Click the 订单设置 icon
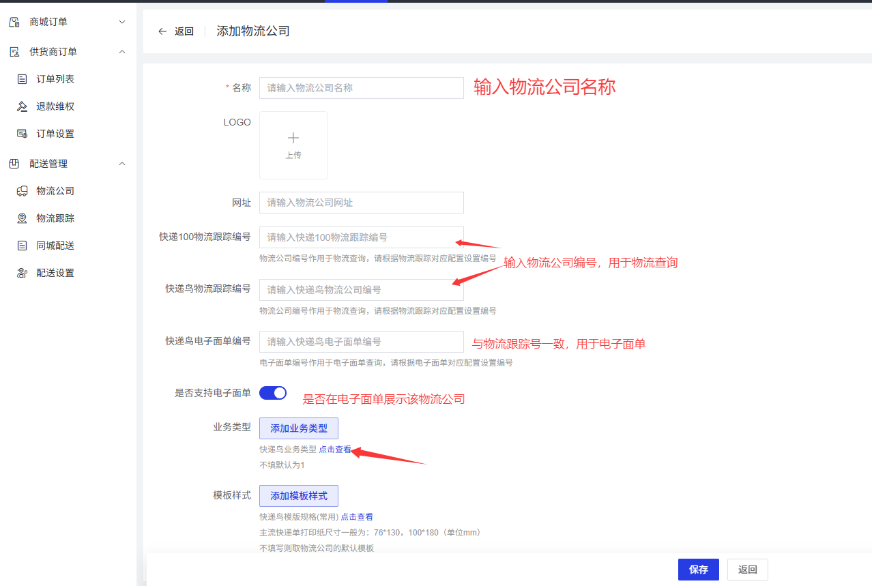 pyautogui.click(x=22, y=134)
